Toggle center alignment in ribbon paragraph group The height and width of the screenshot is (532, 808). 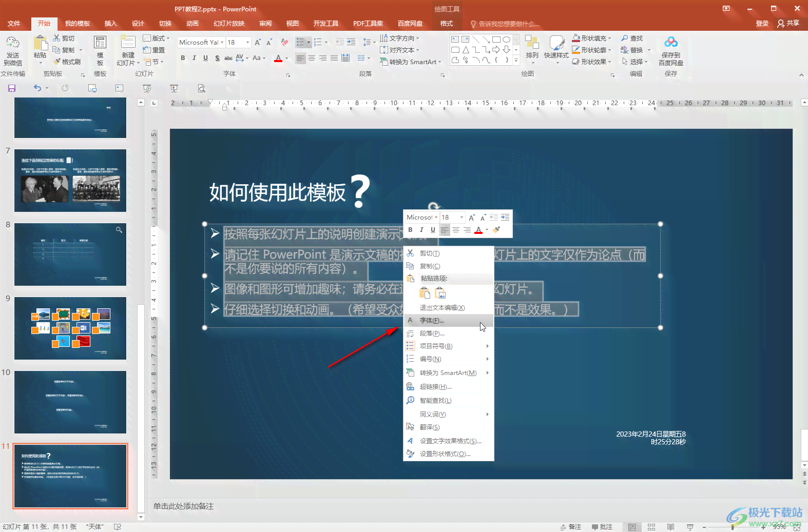point(312,58)
